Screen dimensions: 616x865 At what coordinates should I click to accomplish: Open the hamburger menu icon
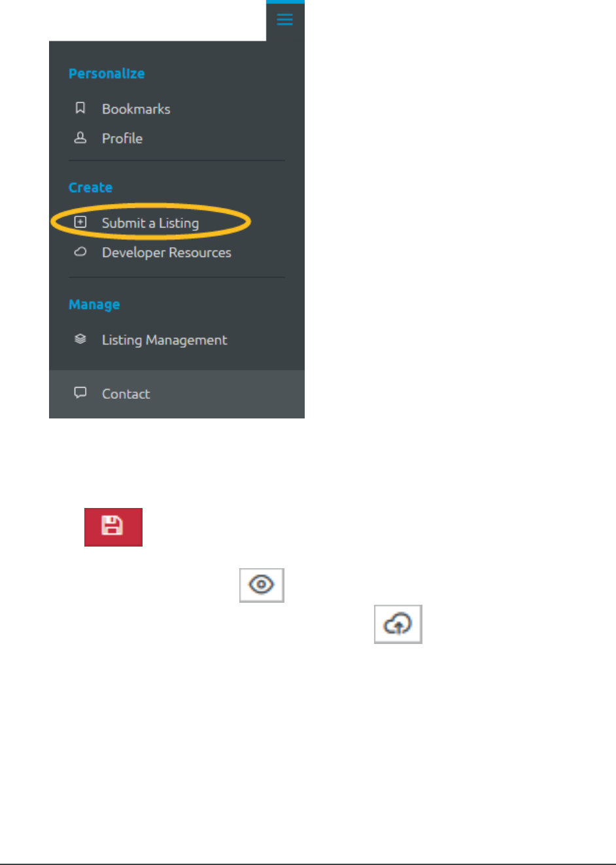tap(284, 20)
